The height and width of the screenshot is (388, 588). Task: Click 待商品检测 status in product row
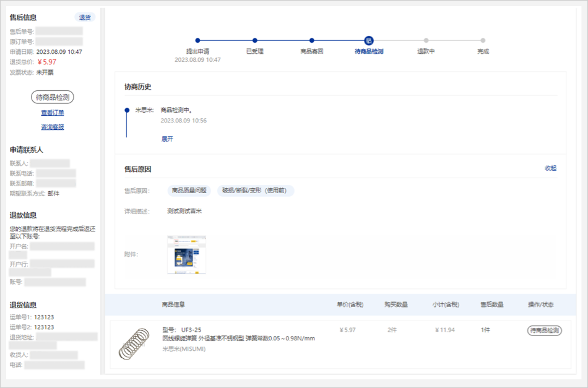click(x=544, y=330)
